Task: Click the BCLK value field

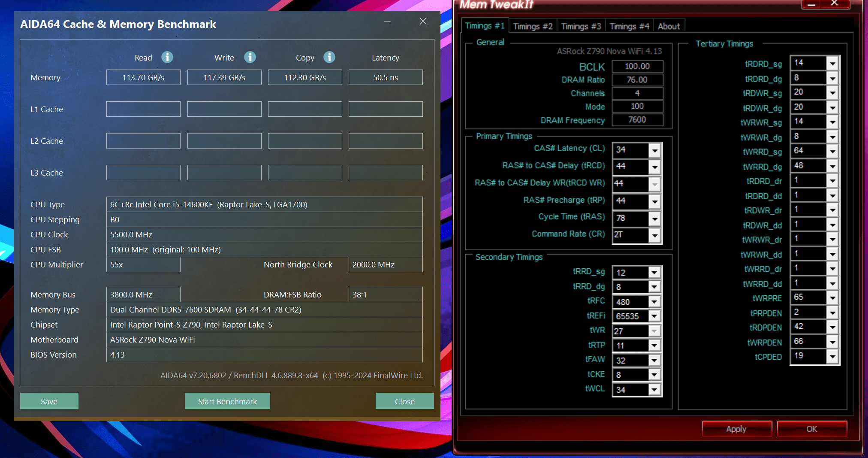Action: (x=637, y=66)
